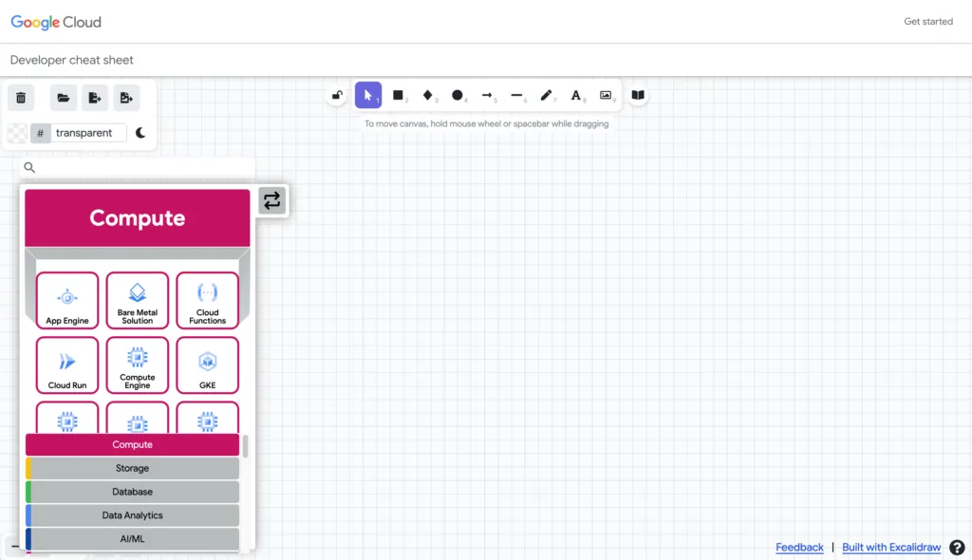Click the category list scrollbar

pyautogui.click(x=246, y=446)
